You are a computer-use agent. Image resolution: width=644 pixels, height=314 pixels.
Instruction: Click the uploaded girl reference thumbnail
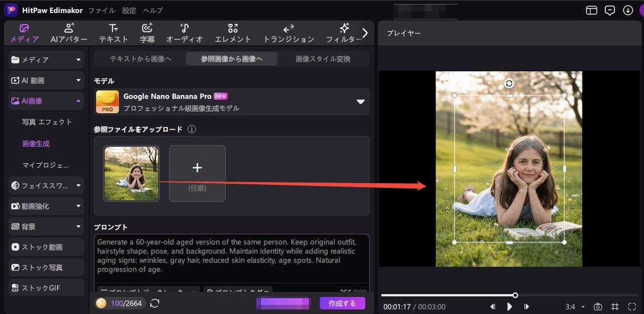131,173
